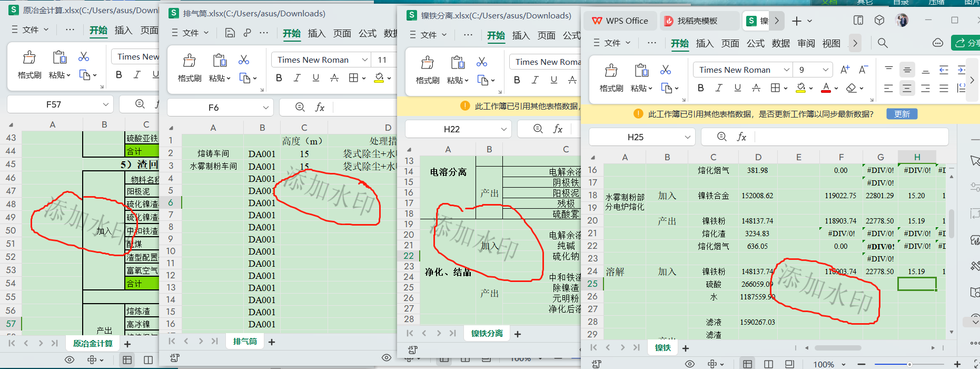Viewport: 980px width, 369px height.
Task: Toggle normal view icon in front status bar
Action: click(747, 364)
